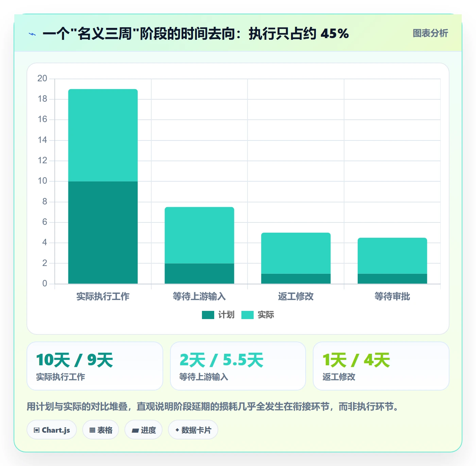Click the dark teal 计划 legend swatch
This screenshot has width=476, height=466.
(208, 315)
